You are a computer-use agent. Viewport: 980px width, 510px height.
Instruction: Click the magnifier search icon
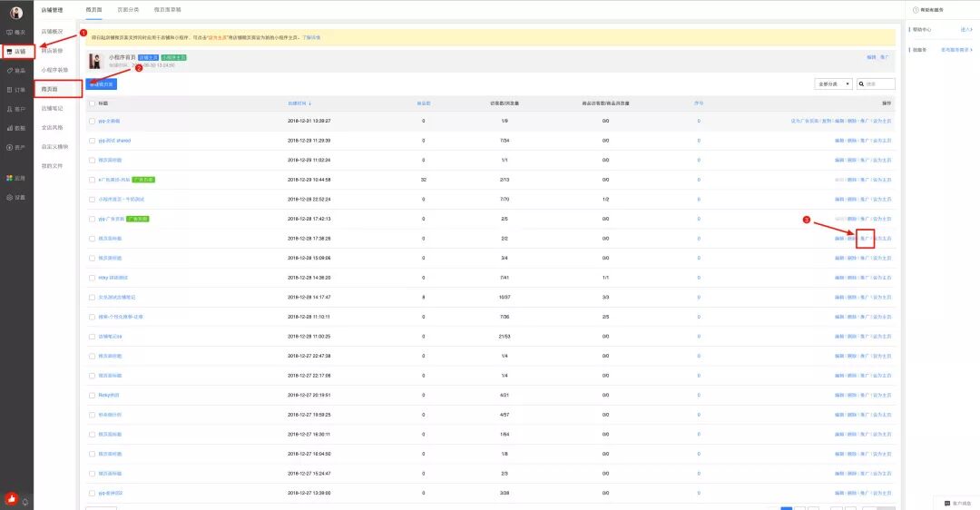[861, 83]
